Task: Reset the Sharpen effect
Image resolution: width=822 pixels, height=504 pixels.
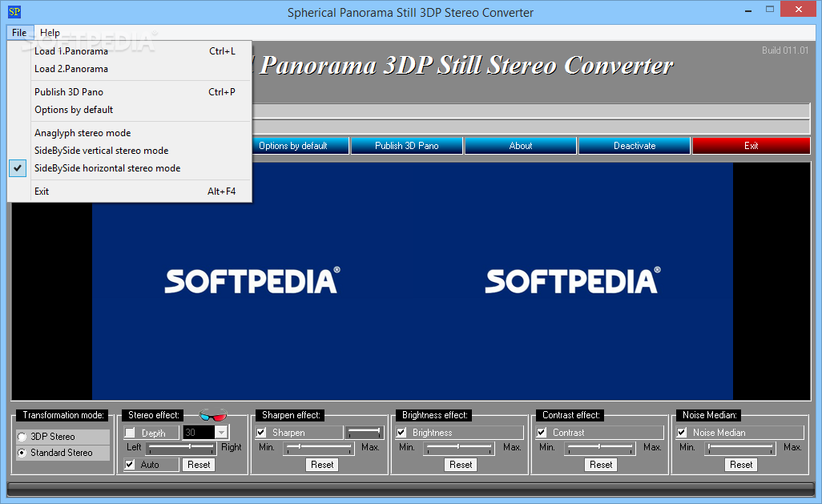Action: 322,465
